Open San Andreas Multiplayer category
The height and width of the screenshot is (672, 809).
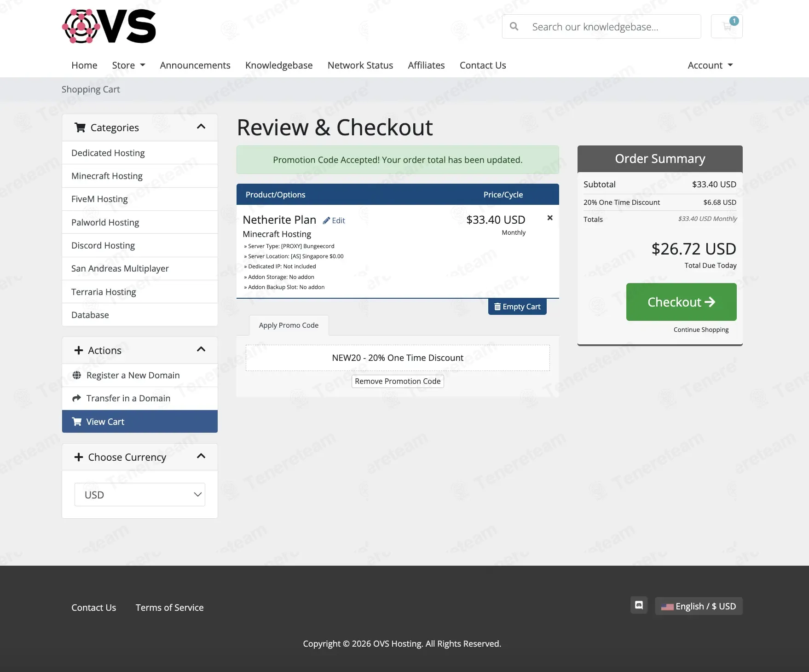point(140,268)
